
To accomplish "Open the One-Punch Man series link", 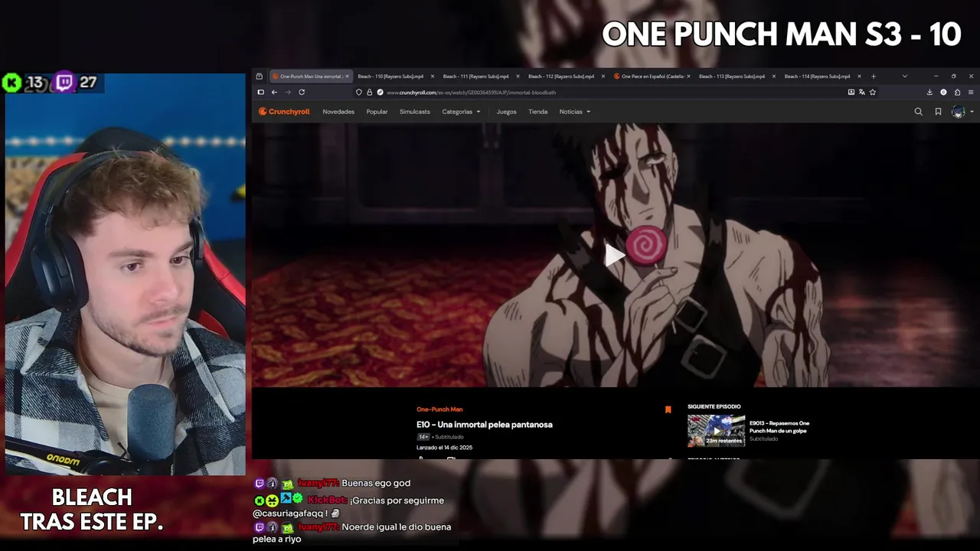I will pos(439,409).
